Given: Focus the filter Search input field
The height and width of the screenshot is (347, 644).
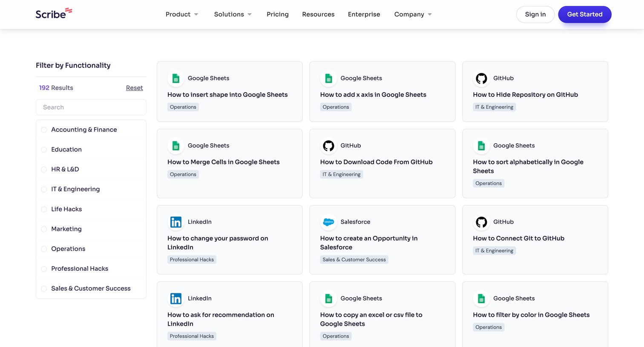Looking at the screenshot, I should (x=91, y=107).
